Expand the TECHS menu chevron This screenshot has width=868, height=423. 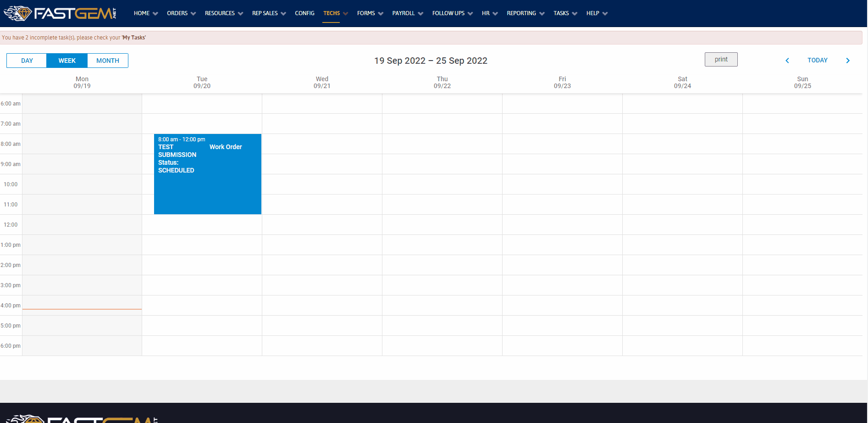point(346,14)
